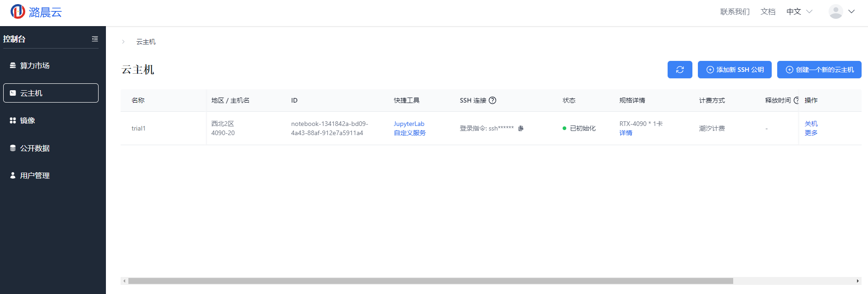Open 更多 actions for trial1
868x294 pixels.
(811, 133)
